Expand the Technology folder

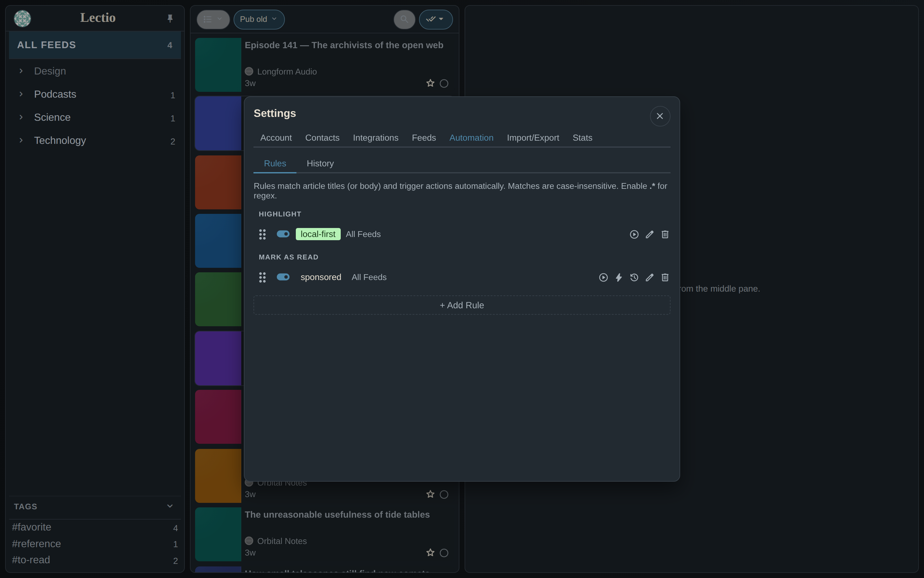(x=21, y=140)
